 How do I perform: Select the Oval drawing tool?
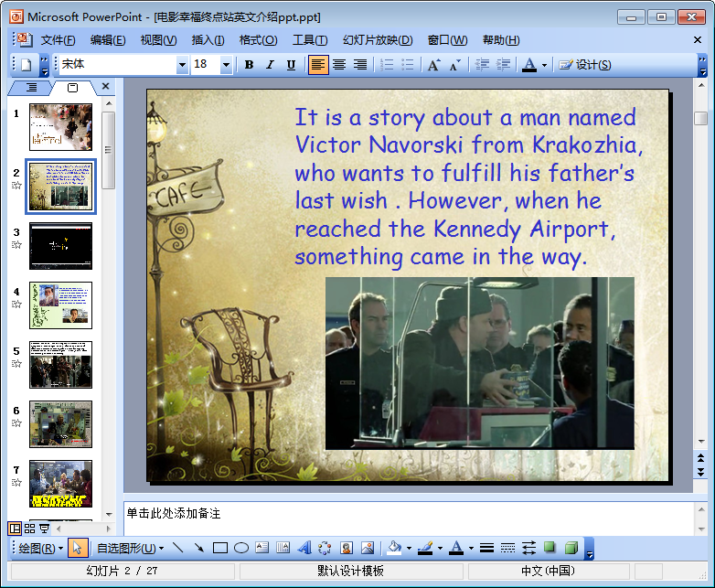point(241,548)
